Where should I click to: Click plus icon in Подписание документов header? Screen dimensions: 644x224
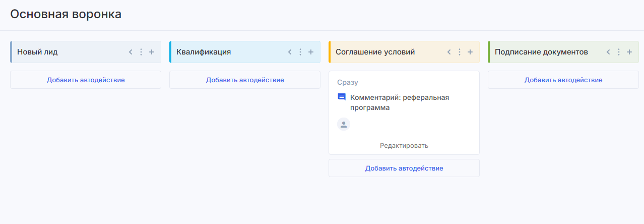629,52
